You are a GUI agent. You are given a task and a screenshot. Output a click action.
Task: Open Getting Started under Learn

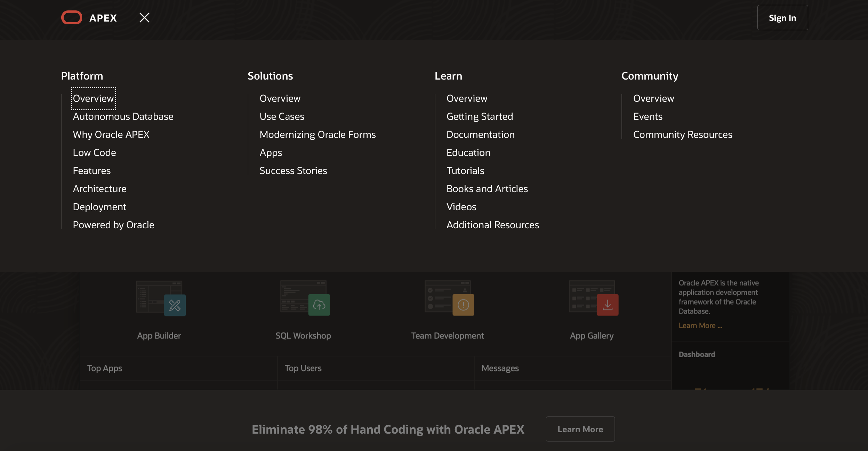[480, 116]
